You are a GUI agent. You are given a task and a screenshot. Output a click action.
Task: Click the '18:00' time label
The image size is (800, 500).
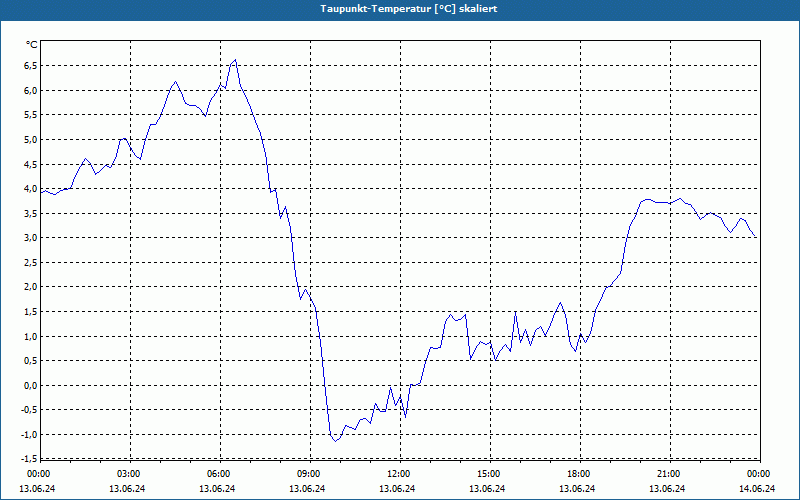[579, 474]
